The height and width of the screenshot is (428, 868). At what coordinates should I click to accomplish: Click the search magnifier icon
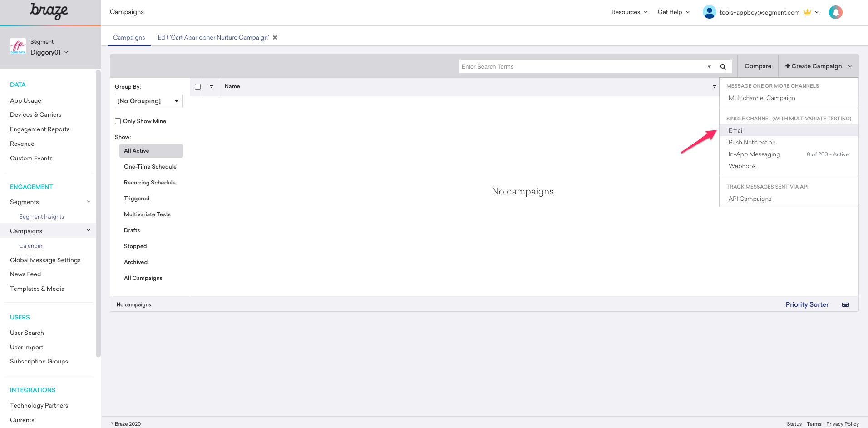pyautogui.click(x=723, y=66)
